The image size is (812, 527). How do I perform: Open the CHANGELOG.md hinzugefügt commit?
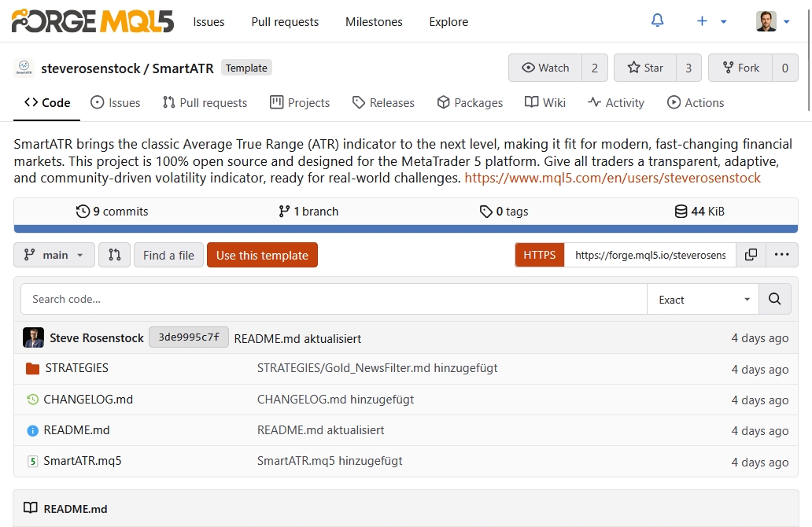coord(335,399)
